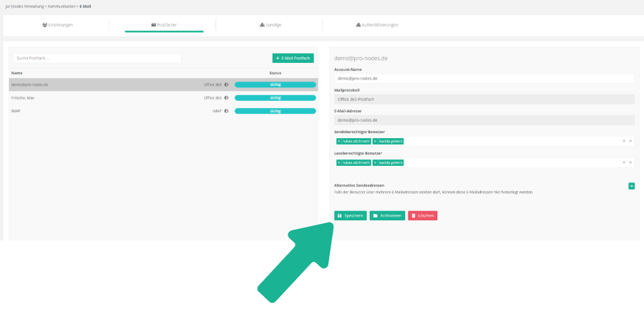
Task: Click the Suche Postfach search field
Action: pyautogui.click(x=97, y=58)
